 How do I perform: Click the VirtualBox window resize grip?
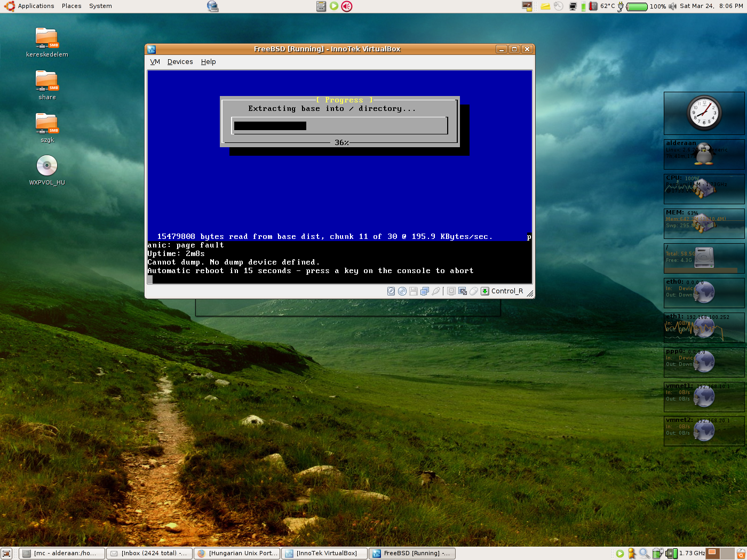(530, 293)
